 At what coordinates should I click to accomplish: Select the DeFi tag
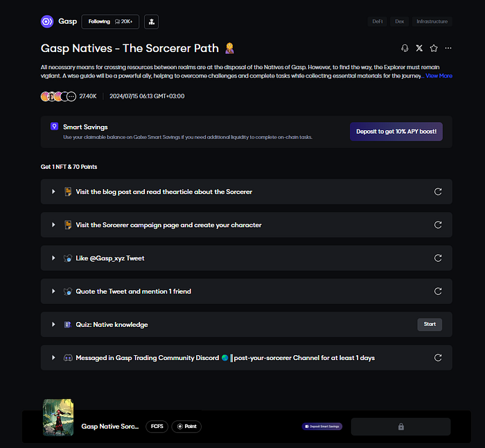377,21
